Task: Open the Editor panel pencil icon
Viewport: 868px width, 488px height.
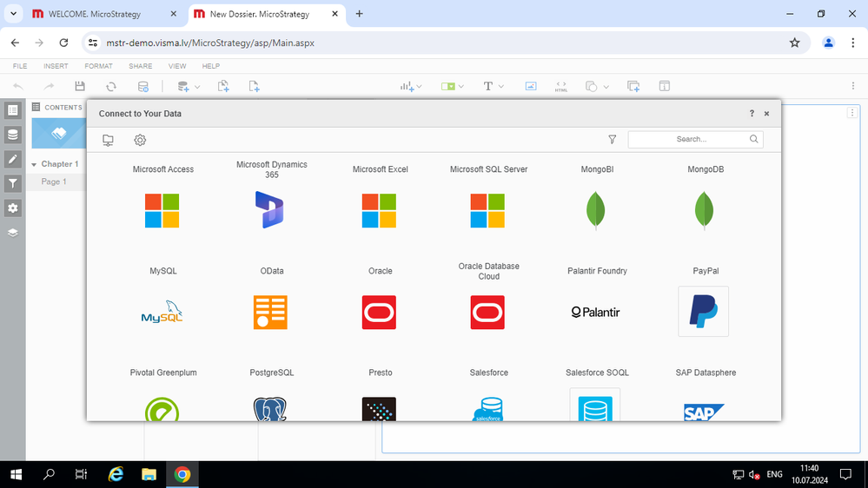Action: [x=13, y=160]
